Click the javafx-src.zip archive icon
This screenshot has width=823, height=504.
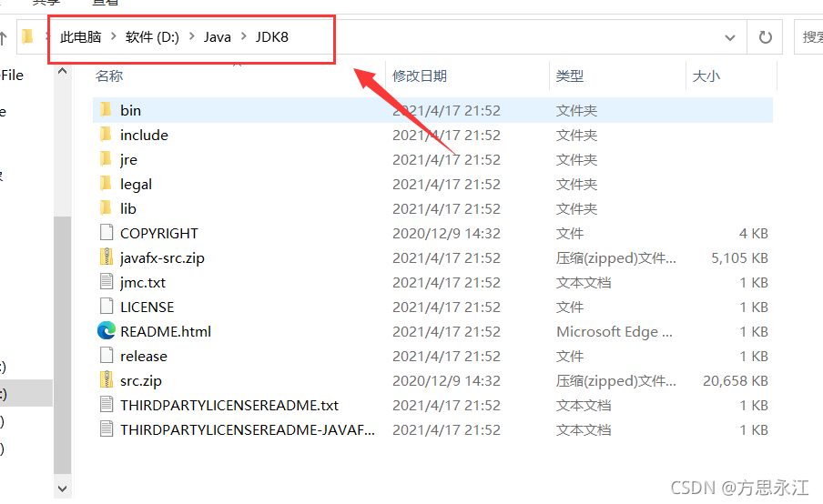[107, 257]
